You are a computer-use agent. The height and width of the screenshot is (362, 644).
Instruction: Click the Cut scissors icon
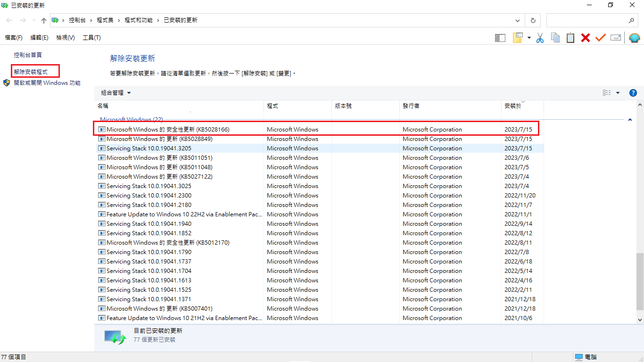coord(540,38)
